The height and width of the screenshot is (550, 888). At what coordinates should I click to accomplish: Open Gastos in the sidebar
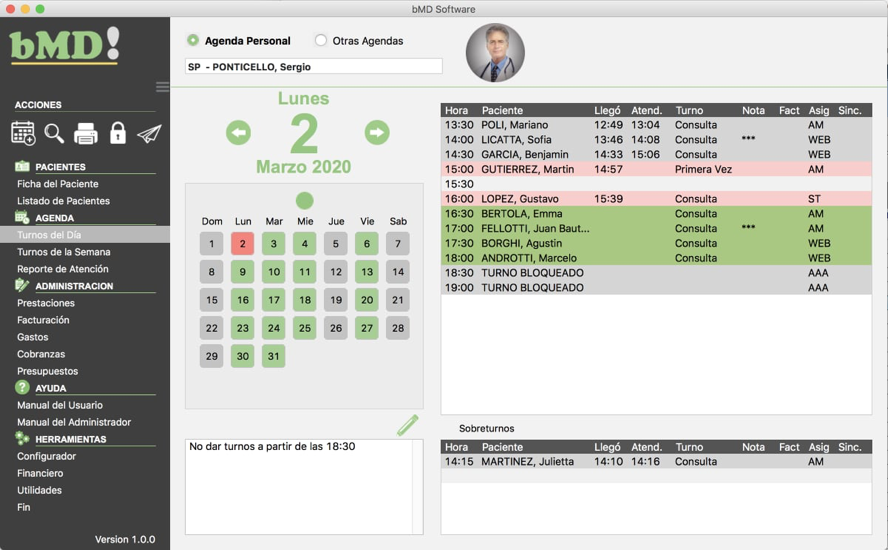coord(33,336)
